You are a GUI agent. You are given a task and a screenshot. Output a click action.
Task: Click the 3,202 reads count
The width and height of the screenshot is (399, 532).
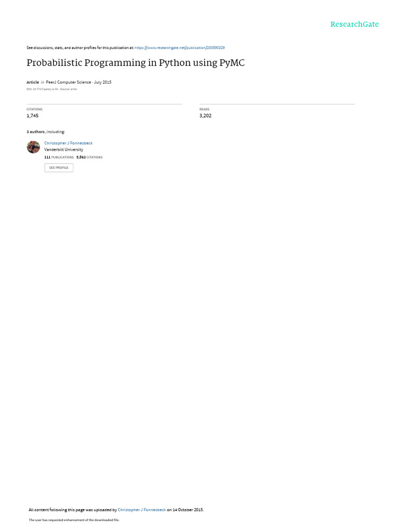pyautogui.click(x=205, y=116)
